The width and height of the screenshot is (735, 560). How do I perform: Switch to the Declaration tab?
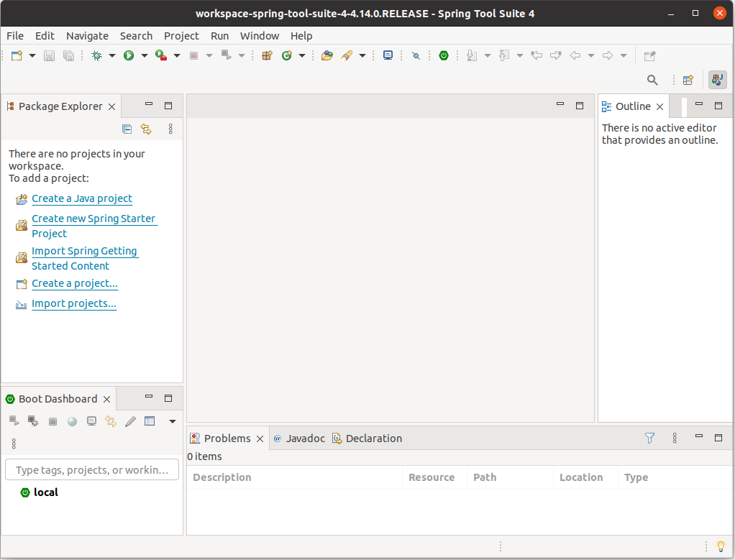(x=367, y=439)
